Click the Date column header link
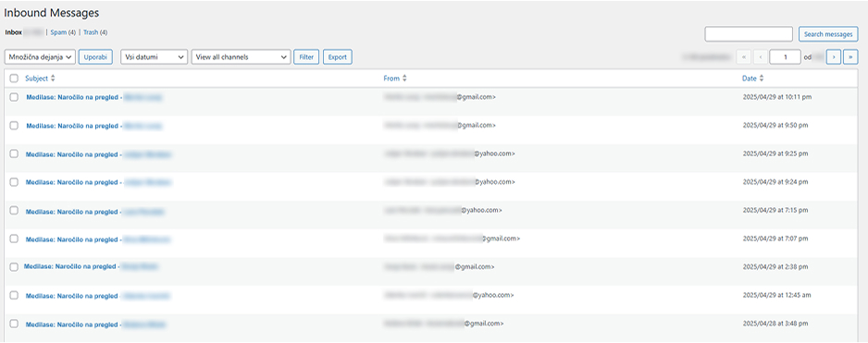Image resolution: width=868 pixels, height=343 pixels. [749, 79]
